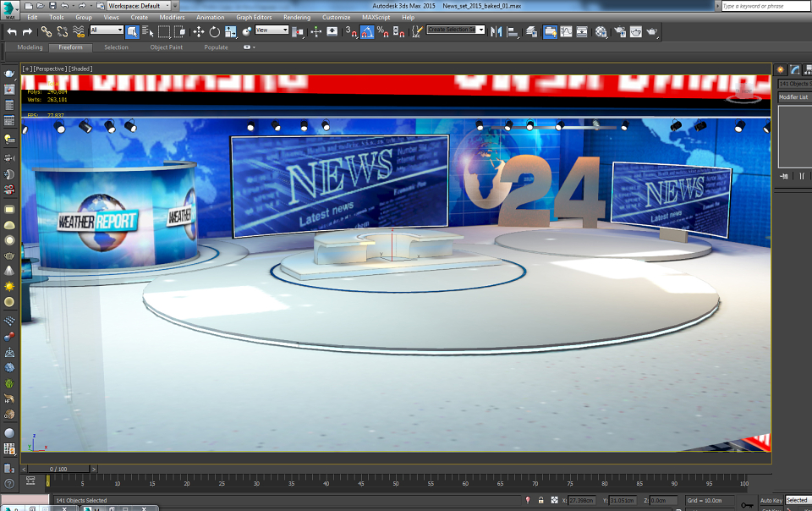Click the Select and Place sphere icon
The width and height of the screenshot is (812, 511).
pyautogui.click(x=246, y=32)
